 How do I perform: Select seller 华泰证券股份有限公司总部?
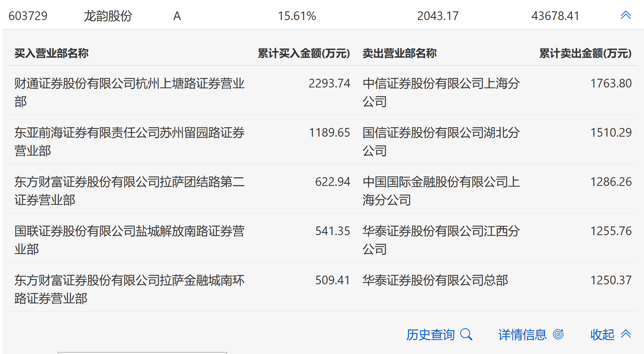click(435, 280)
